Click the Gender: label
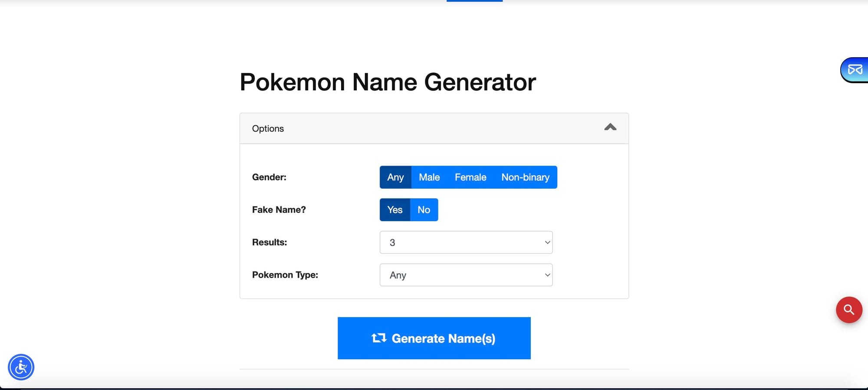The height and width of the screenshot is (390, 868). pyautogui.click(x=269, y=177)
